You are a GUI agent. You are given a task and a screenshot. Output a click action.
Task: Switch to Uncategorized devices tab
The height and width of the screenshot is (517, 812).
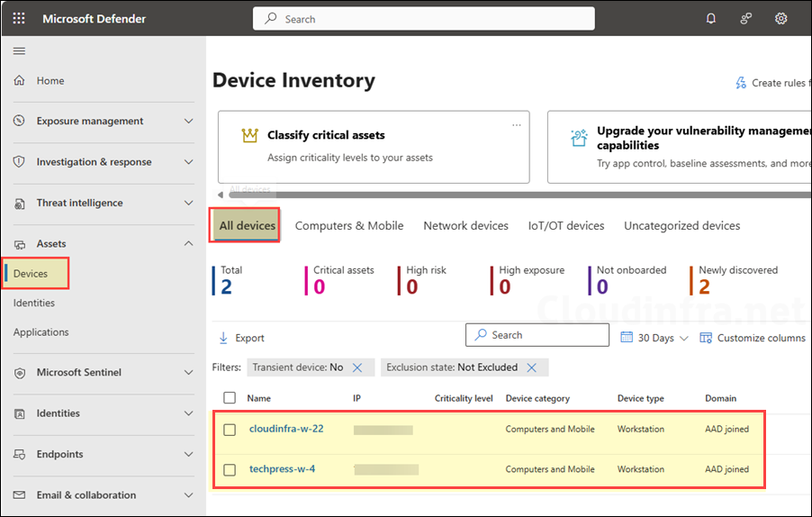point(682,226)
